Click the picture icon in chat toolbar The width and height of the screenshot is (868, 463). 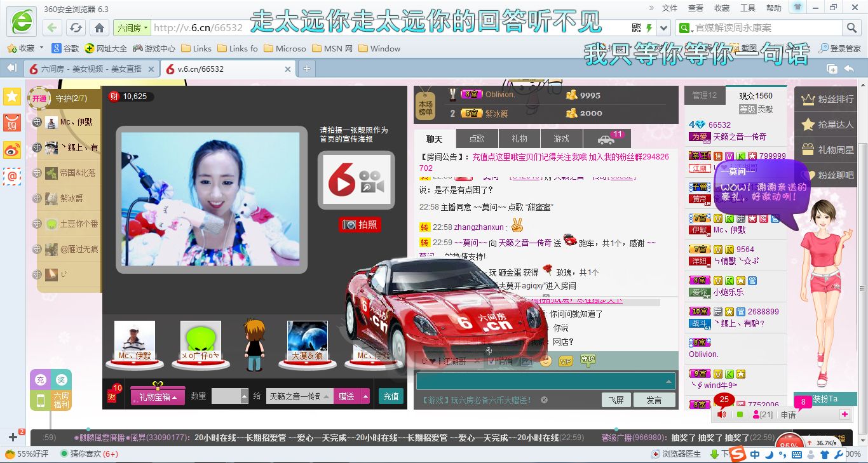pyautogui.click(x=526, y=361)
